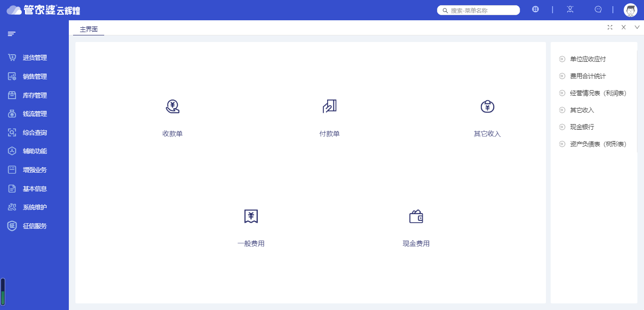Open the 系统维护 menu
Viewport: 644px width, 310px height.
click(34, 207)
